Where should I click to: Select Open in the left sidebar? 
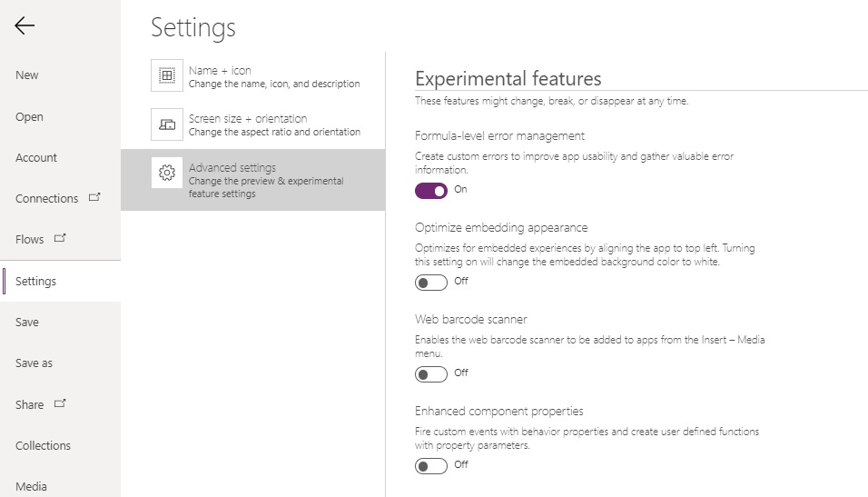[60, 117]
